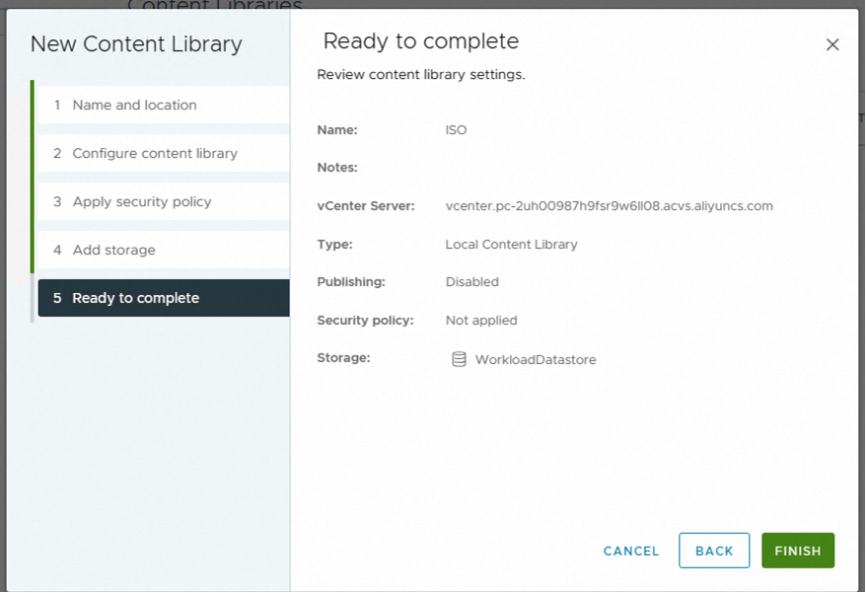This screenshot has width=866, height=593.
Task: Click the Local Content Library type value
Action: [511, 244]
